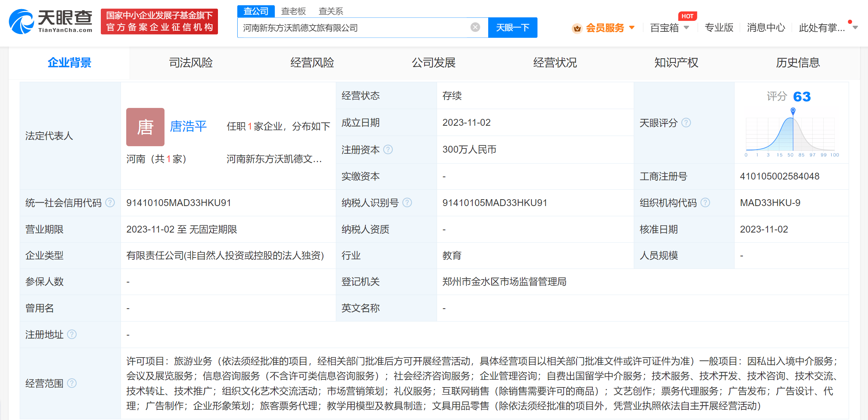Open legal representative 唐浩平 link
The image size is (868, 420).
tap(188, 126)
